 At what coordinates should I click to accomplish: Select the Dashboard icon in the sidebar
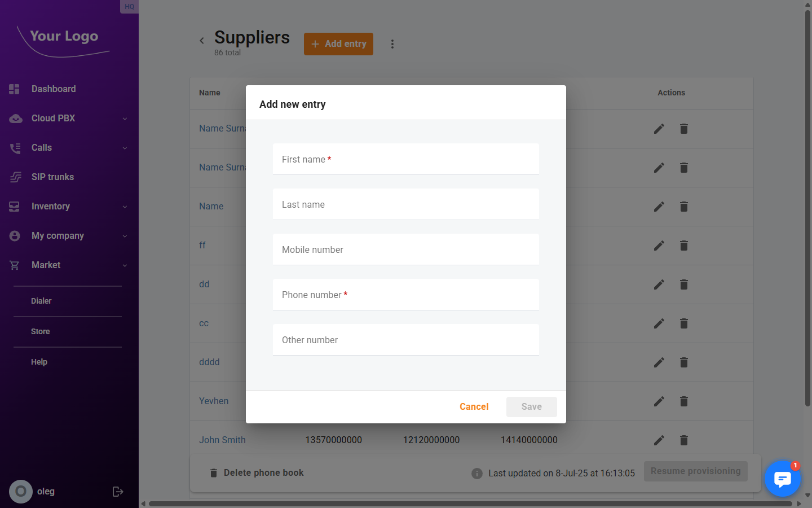coord(14,89)
